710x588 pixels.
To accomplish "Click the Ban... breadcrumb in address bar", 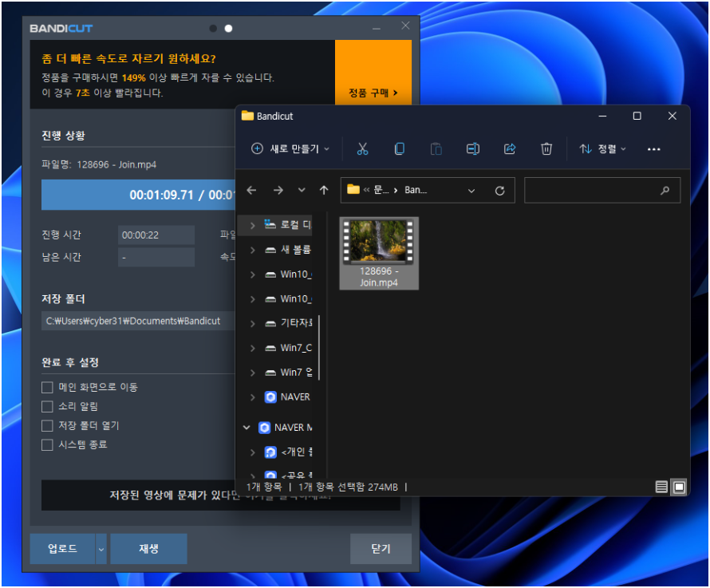I will (416, 190).
